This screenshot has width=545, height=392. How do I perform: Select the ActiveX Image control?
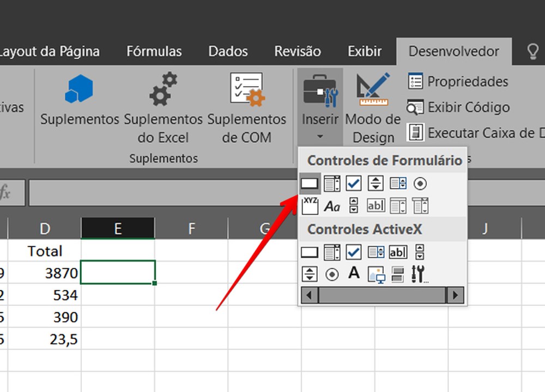pyautogui.click(x=376, y=274)
